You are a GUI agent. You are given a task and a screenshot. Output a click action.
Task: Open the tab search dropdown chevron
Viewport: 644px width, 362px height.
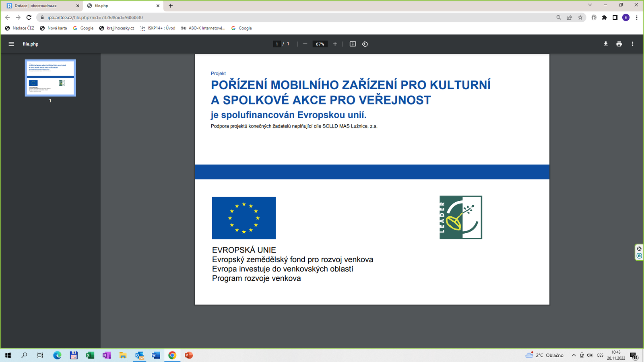click(590, 5)
